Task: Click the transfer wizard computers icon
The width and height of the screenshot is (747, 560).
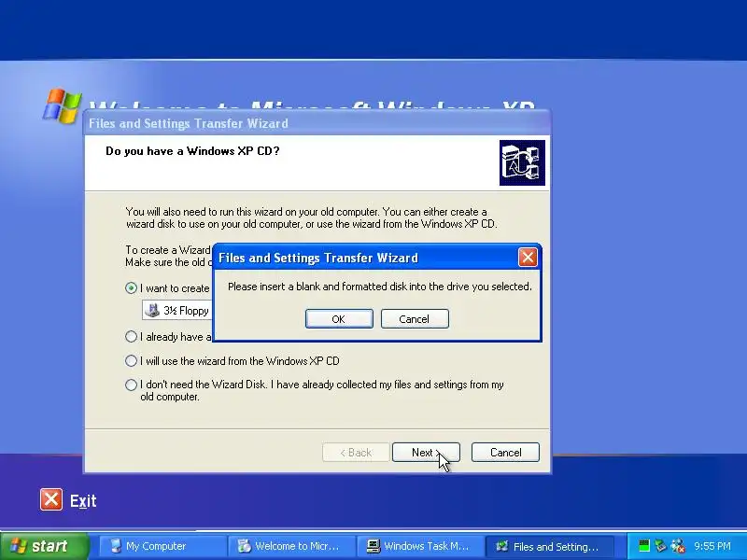Action: click(522, 162)
